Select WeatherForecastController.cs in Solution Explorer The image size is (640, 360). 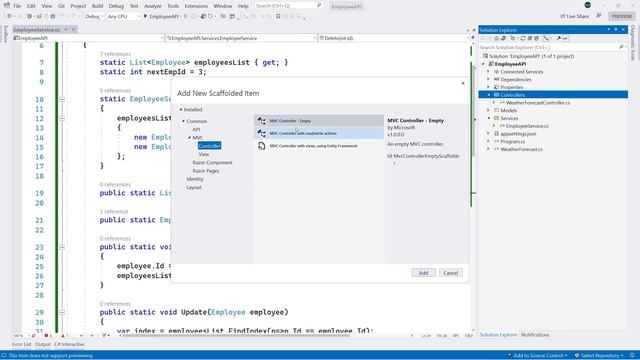point(538,103)
